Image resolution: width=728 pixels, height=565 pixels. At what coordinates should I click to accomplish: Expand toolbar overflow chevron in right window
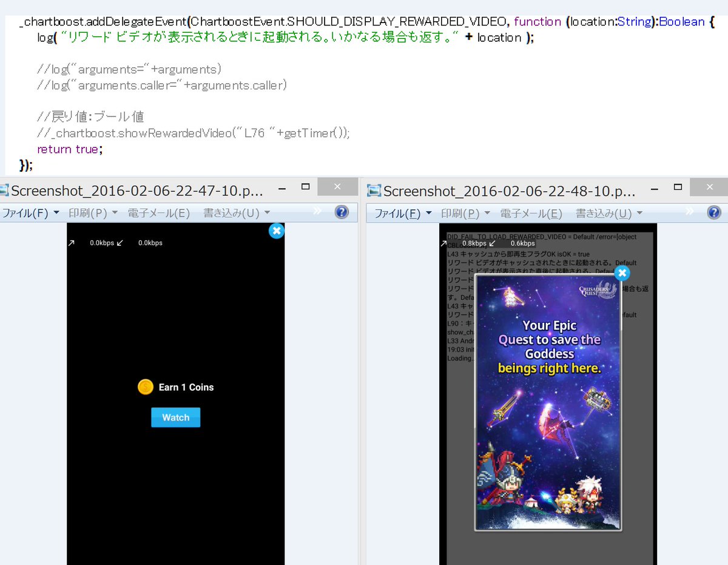[689, 211]
